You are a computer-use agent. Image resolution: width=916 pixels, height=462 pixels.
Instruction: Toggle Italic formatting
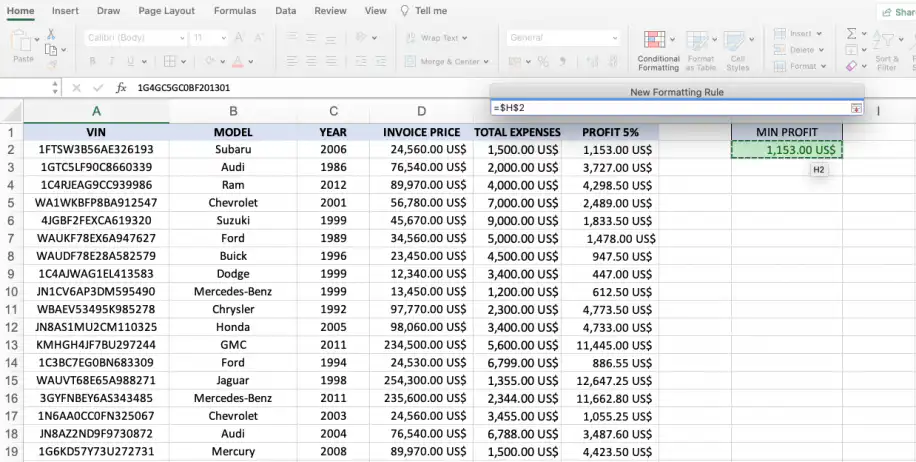tap(111, 61)
